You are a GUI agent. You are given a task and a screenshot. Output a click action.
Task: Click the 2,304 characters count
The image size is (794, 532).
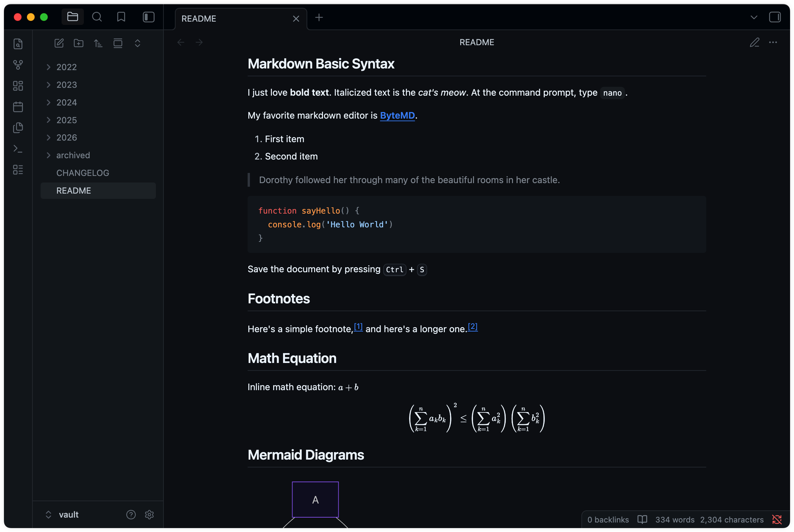[731, 520]
